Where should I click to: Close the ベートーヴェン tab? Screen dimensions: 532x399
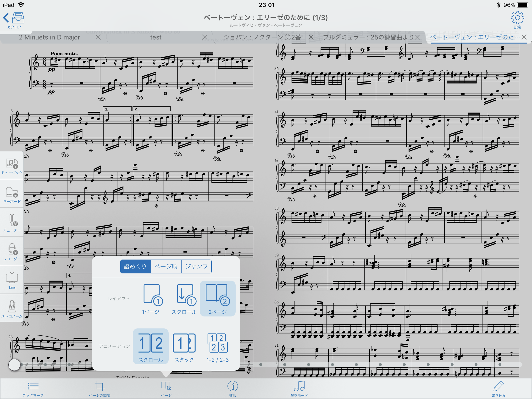click(524, 37)
